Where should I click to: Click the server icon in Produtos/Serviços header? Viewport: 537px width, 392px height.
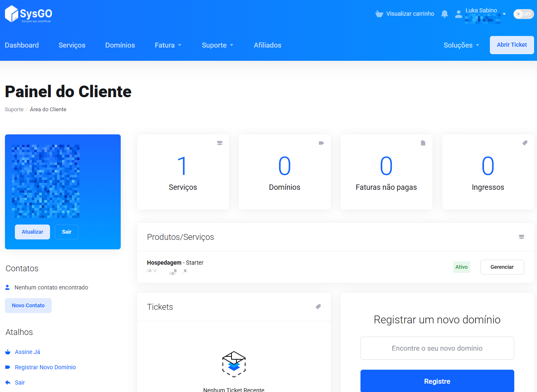pos(521,237)
